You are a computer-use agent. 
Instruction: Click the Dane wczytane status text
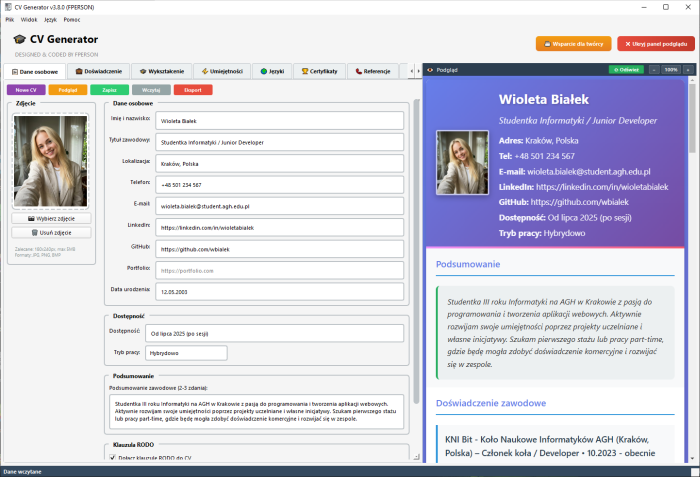pyautogui.click(x=22, y=472)
